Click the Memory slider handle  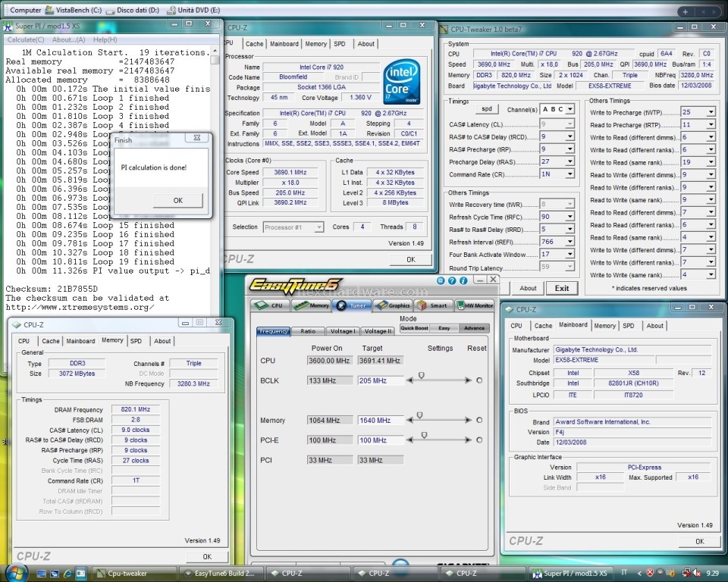419,415
